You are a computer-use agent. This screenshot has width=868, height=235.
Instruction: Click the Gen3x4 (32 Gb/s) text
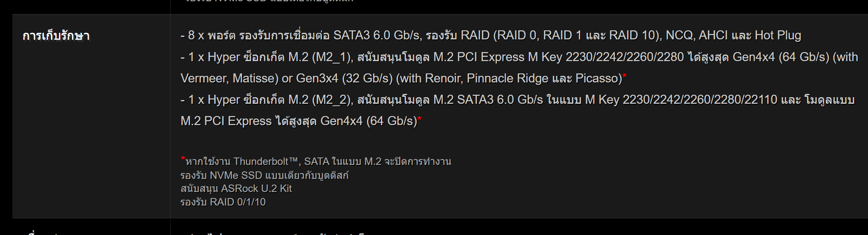344,78
